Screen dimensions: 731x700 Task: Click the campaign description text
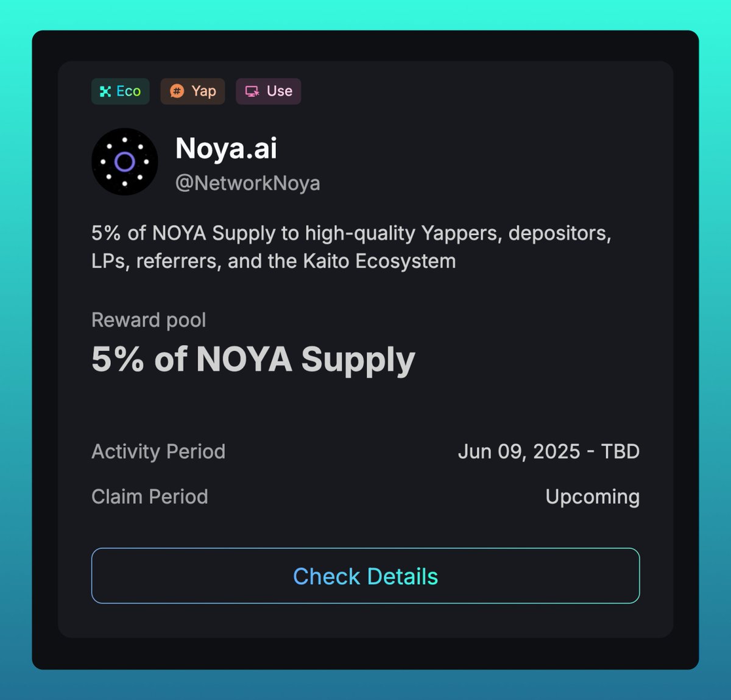point(351,247)
